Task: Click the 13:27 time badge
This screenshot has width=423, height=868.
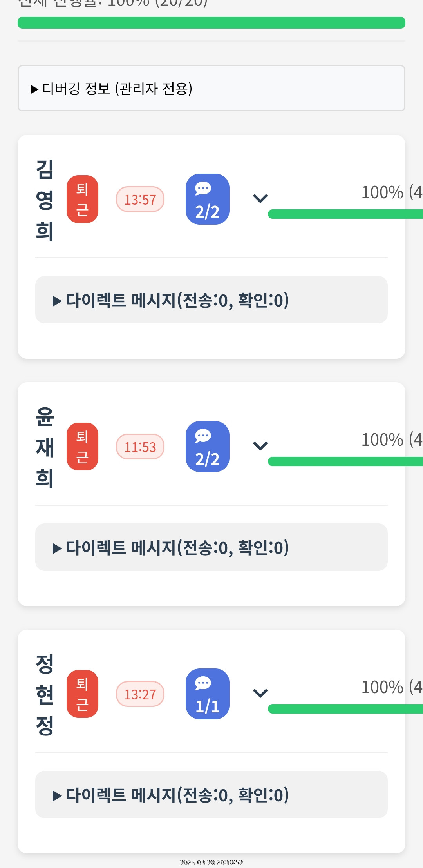Action: (x=140, y=694)
